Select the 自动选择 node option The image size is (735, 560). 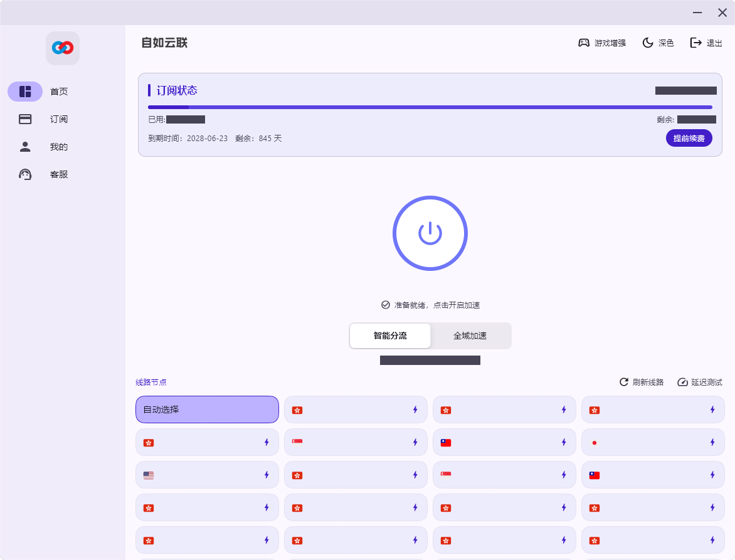point(207,409)
